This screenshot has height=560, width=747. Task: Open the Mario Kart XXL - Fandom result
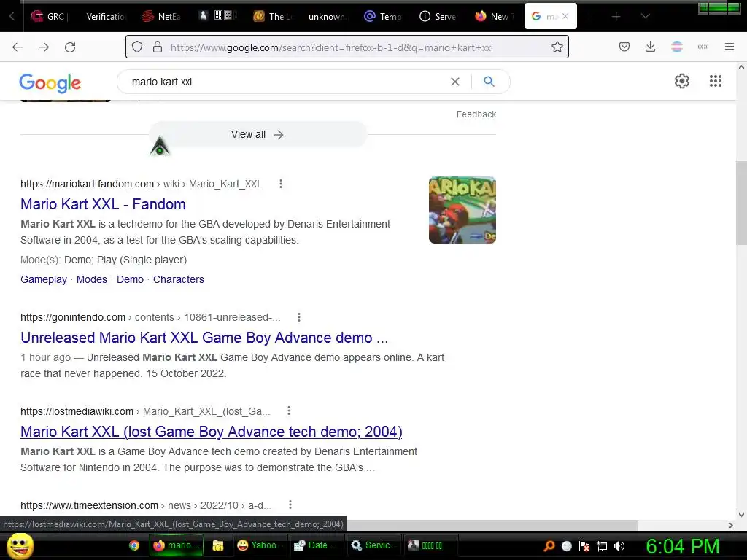[103, 204]
